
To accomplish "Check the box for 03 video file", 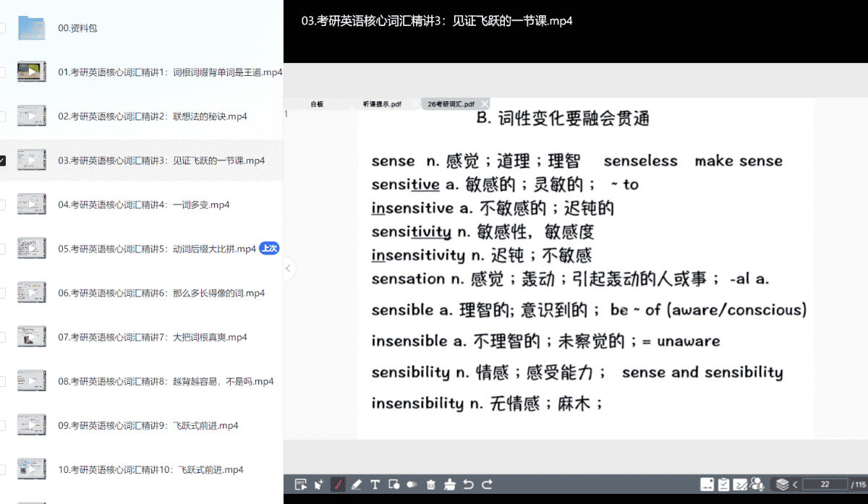I will coord(2,161).
